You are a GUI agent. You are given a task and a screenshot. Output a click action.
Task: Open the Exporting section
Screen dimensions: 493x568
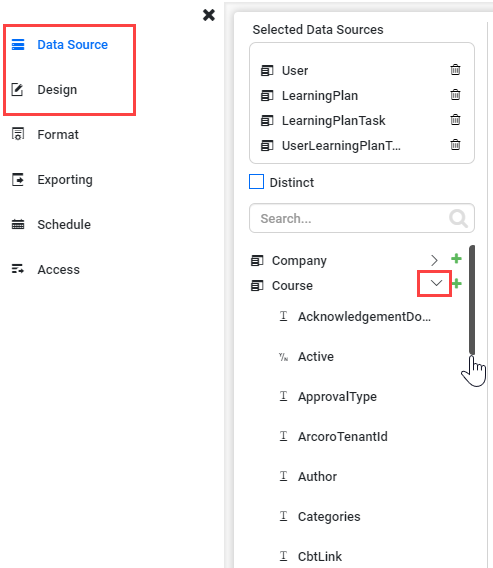[x=65, y=179]
